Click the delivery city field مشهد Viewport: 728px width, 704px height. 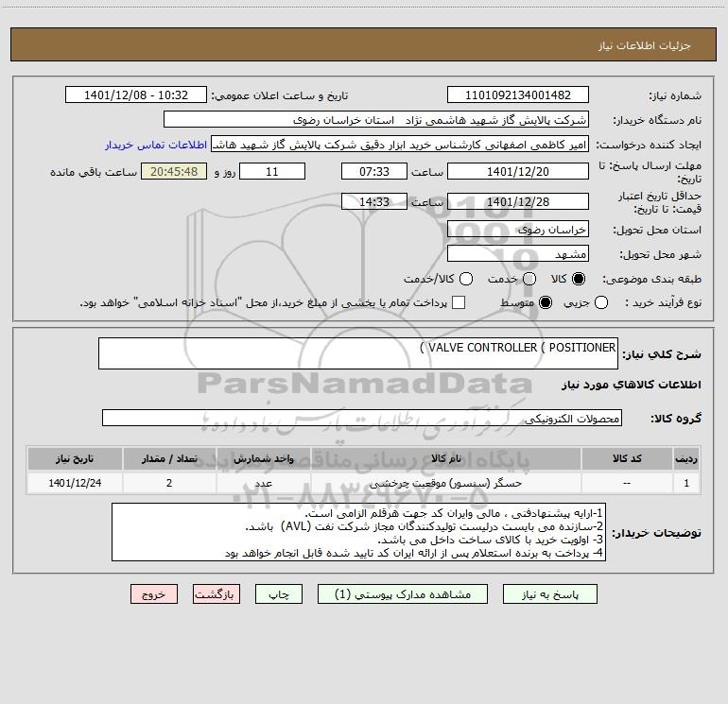[x=518, y=254]
